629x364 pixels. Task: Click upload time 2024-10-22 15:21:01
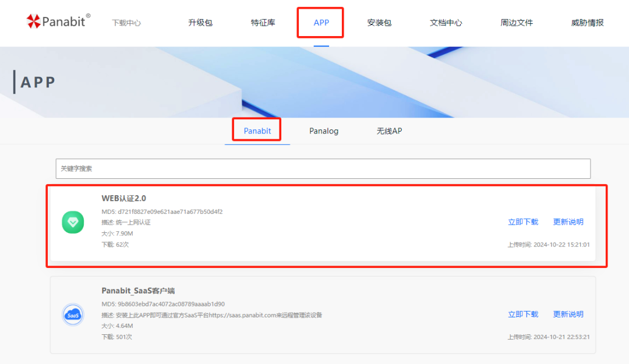pos(549,245)
